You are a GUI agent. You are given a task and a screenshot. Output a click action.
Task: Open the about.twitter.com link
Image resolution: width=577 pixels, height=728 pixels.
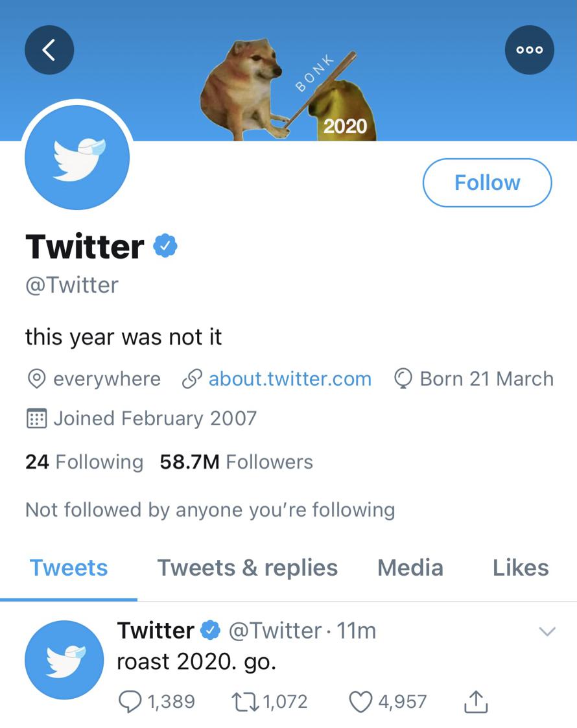(x=290, y=379)
